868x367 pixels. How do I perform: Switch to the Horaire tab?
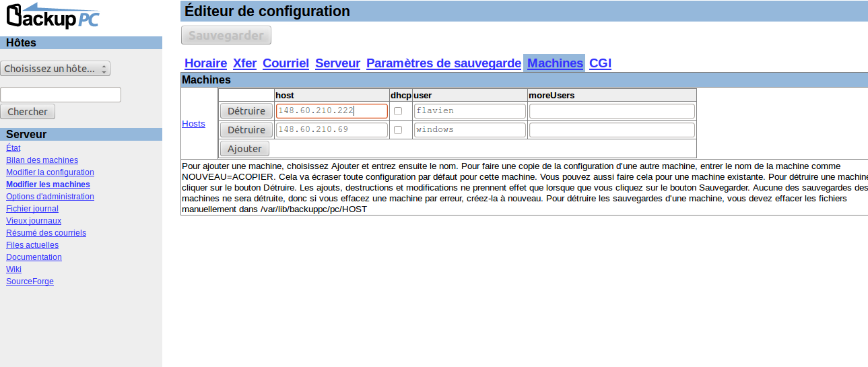(205, 63)
